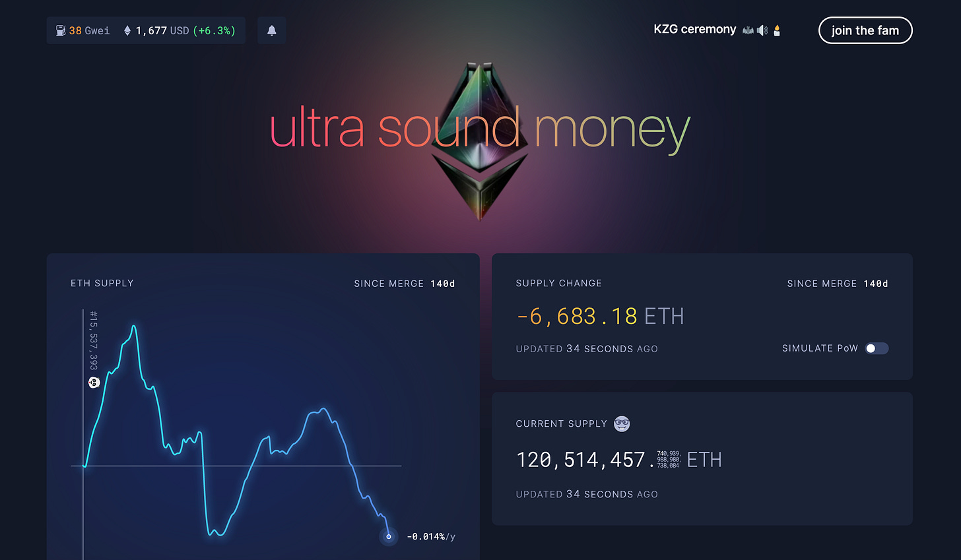Click the speaker emoji in header
Image resolution: width=961 pixels, height=560 pixels.
click(762, 30)
